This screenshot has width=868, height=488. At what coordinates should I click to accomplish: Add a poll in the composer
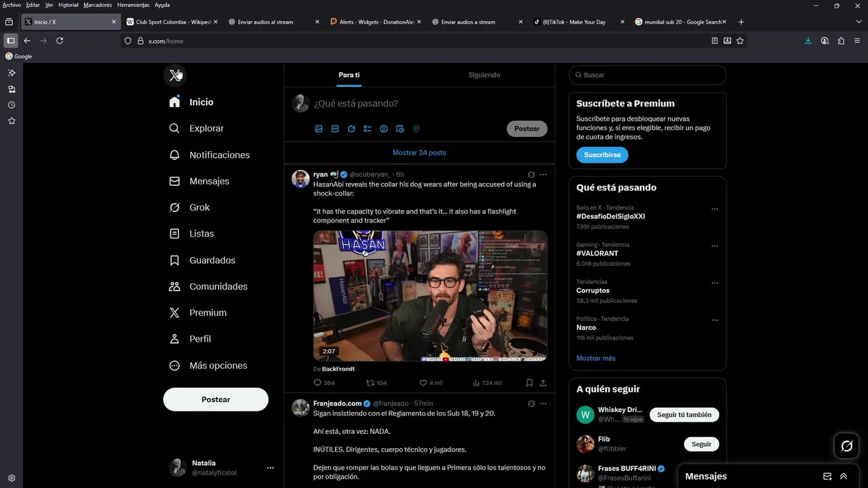tap(368, 129)
